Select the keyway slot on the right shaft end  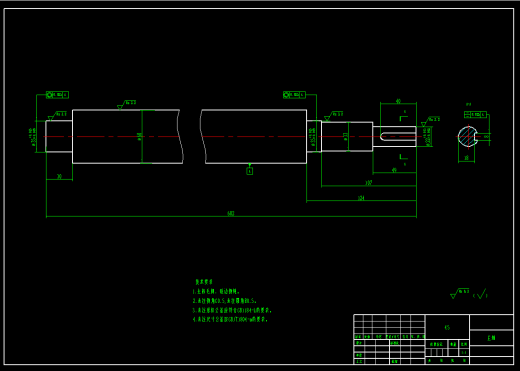(x=398, y=137)
